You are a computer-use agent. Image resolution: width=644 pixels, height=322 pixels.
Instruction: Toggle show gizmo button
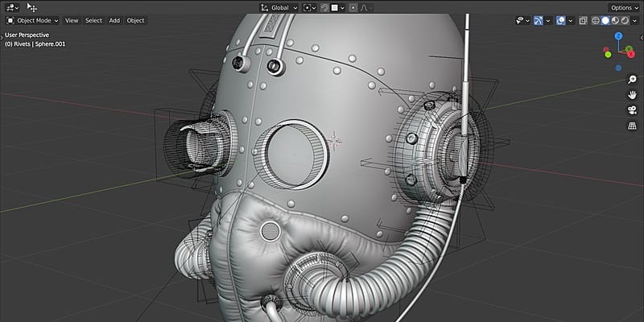(x=539, y=21)
